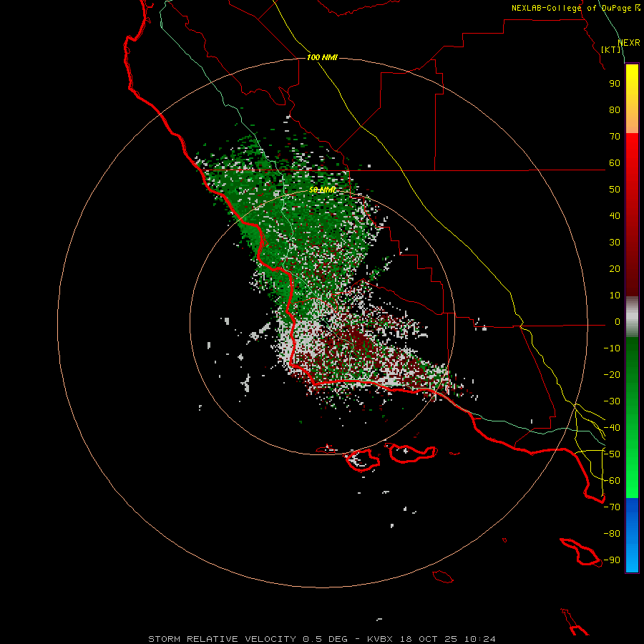Click the Storm Relative Velocity caption text
Image resolution: width=644 pixels, height=644 pixels.
click(x=322, y=639)
